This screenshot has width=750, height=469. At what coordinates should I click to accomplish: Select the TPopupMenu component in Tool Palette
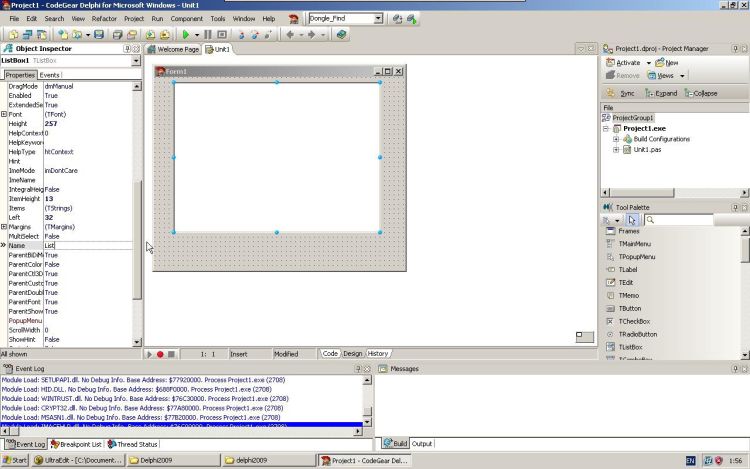(637, 257)
